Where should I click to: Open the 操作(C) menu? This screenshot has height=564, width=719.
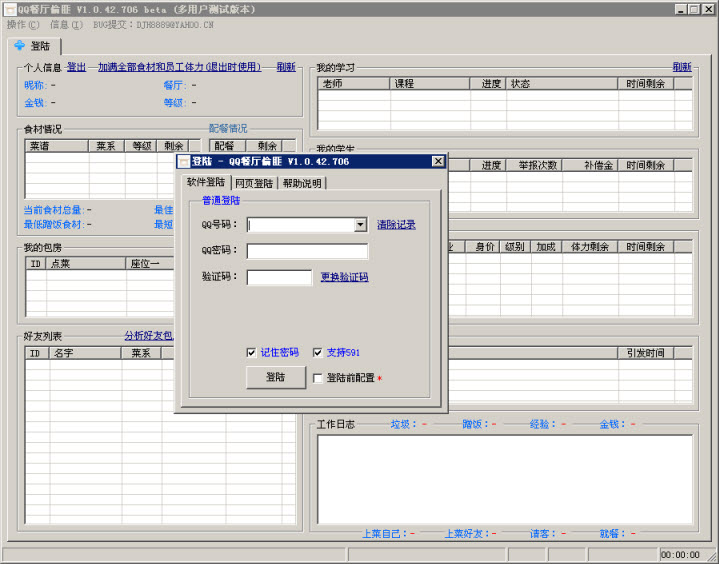pyautogui.click(x=23, y=25)
